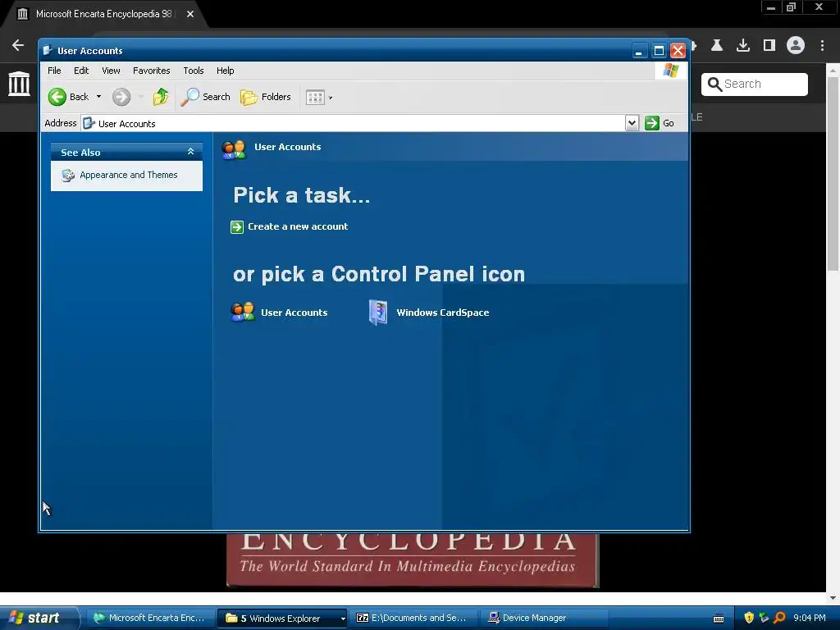Click the User Accounts header icon
This screenshot has width=840, height=630.
click(x=234, y=149)
